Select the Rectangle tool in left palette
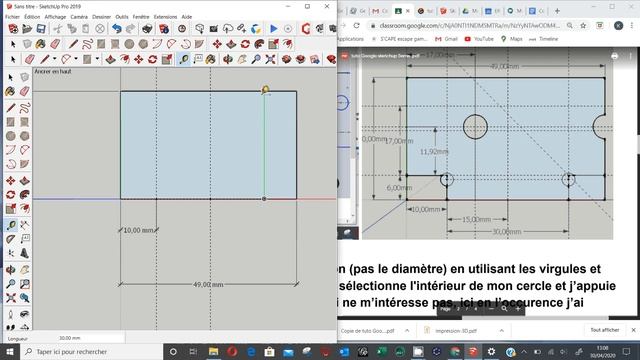The image size is (640, 360). pyautogui.click(x=11, y=122)
